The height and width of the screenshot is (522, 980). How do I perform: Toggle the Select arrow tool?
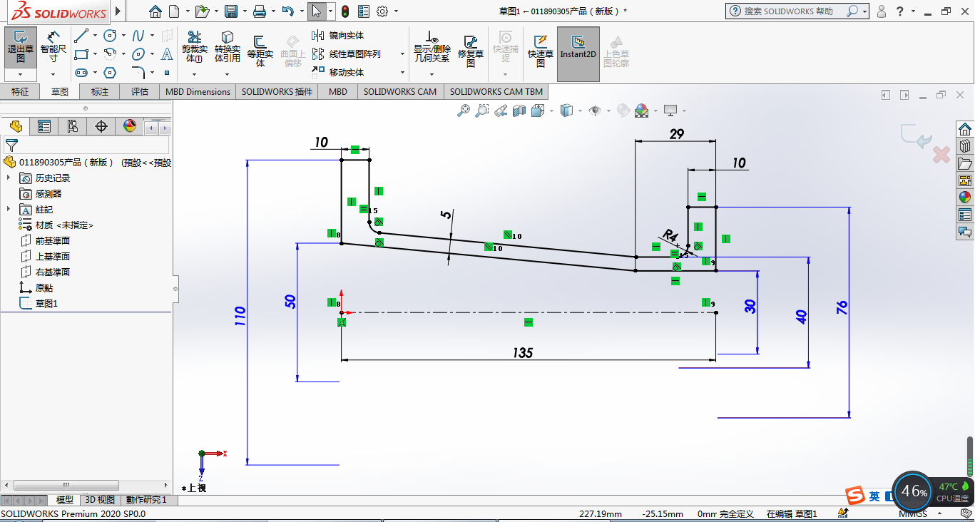(316, 11)
